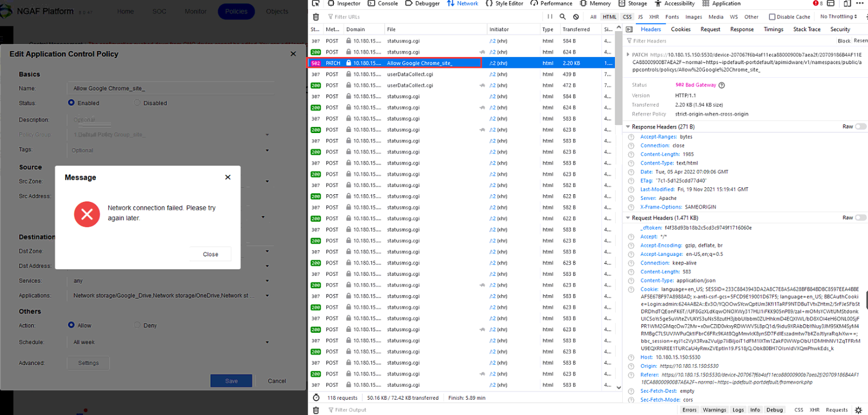The image size is (868, 415).
Task: Enable the Disable Cache checkbox
Action: point(772,17)
